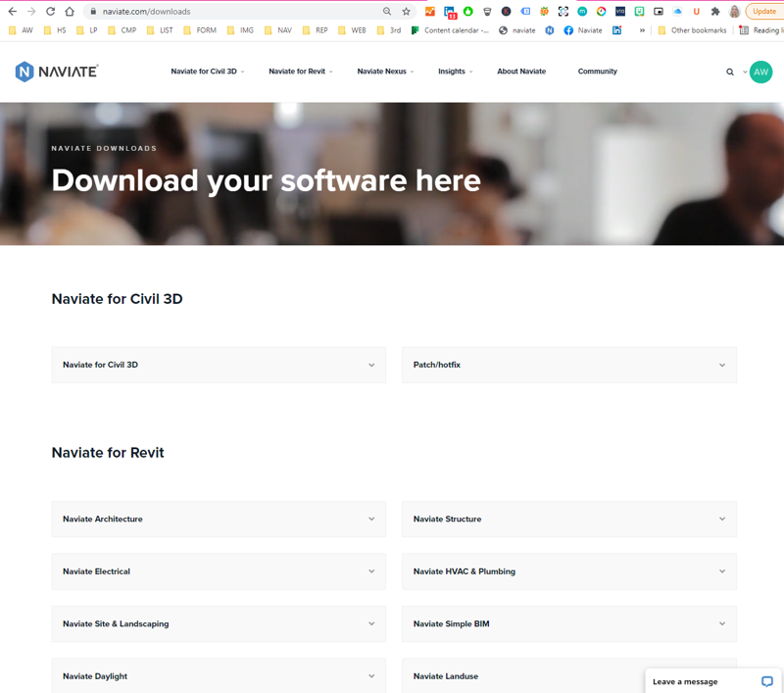Expand Naviate Daylight accordion
This screenshot has width=784, height=693.
219,676
